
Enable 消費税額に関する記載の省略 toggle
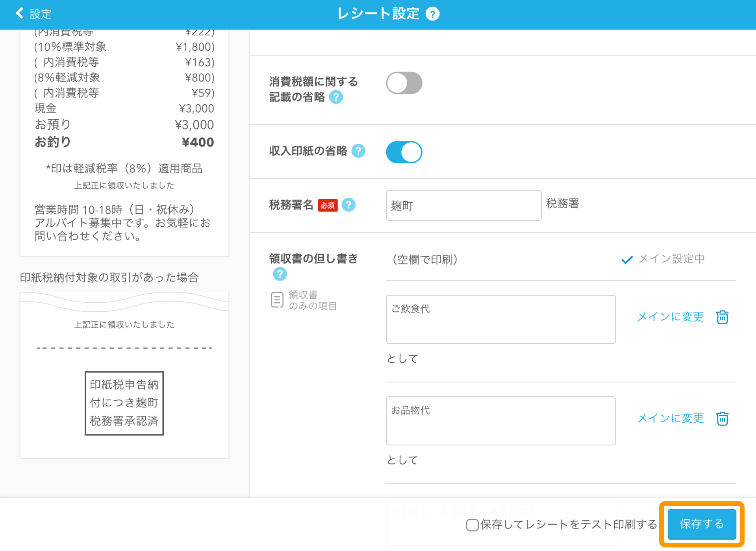click(x=404, y=83)
